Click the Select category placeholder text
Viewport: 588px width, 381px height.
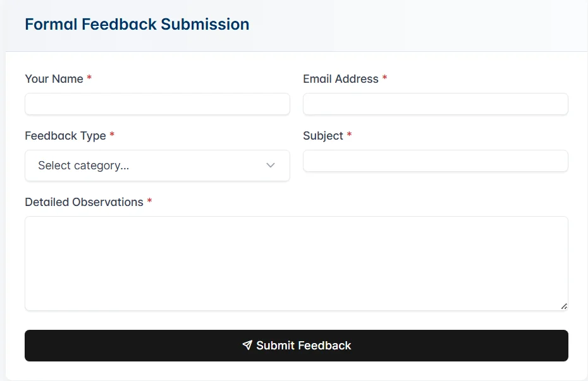click(82, 165)
